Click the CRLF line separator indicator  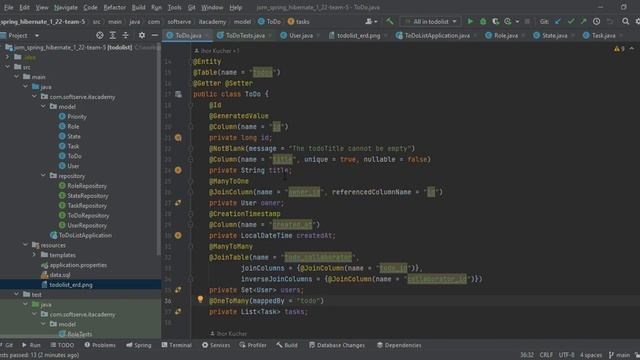point(546,355)
